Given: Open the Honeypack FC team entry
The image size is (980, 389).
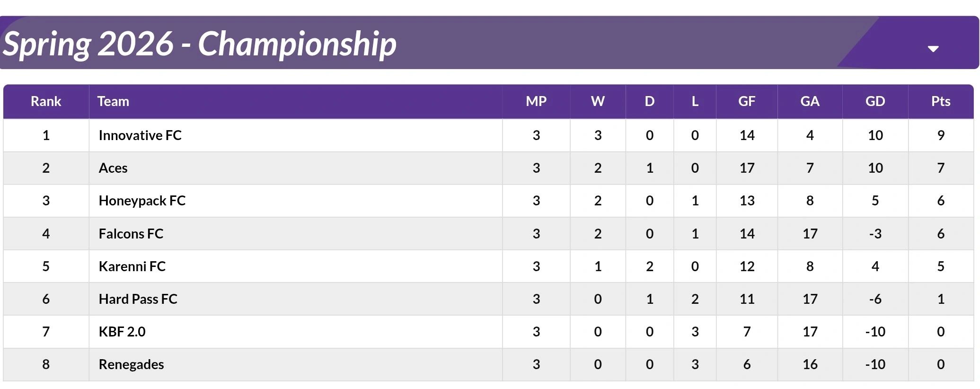Looking at the screenshot, I should point(142,201).
